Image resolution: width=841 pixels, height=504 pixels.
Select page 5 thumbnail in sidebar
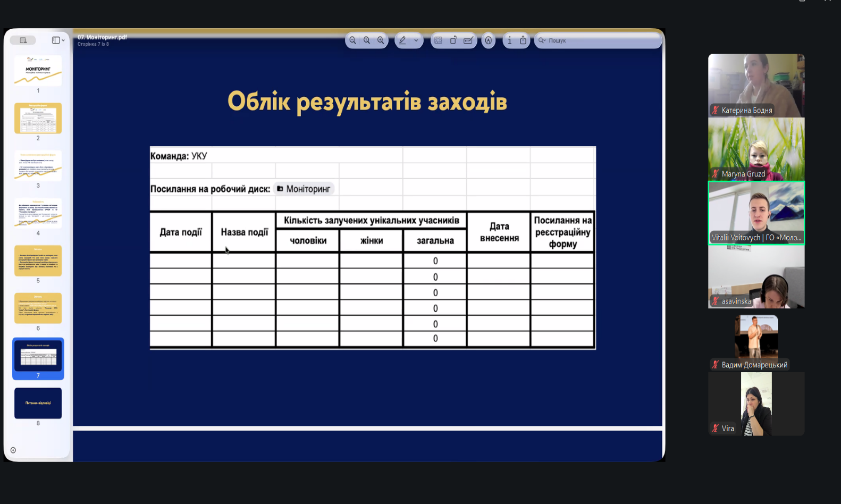tap(38, 261)
